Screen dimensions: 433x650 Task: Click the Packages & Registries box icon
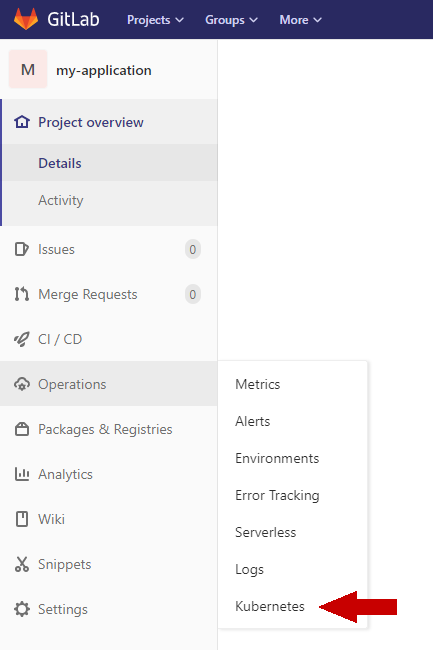[22, 429]
